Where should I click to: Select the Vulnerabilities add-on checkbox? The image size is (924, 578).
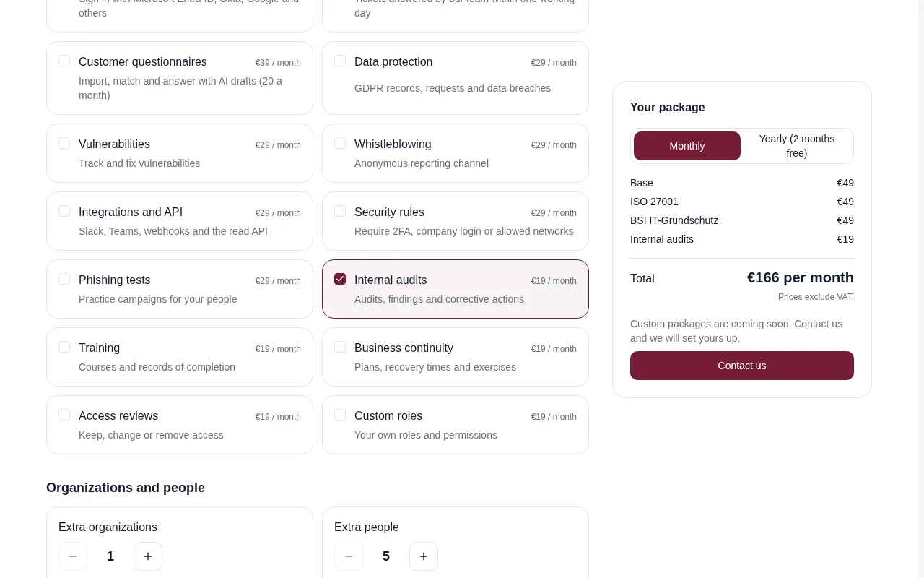64,143
